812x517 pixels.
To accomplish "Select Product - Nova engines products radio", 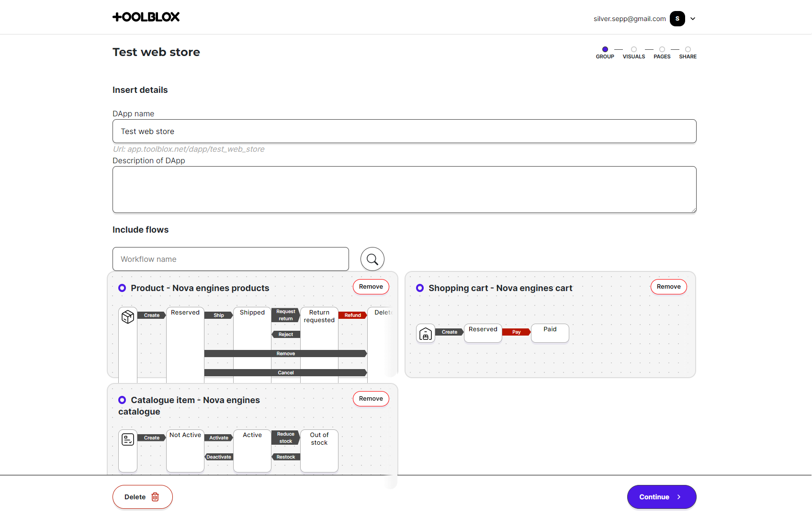I will coord(122,288).
